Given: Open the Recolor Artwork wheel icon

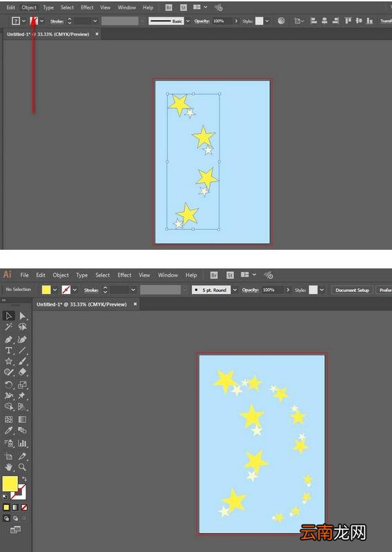Looking at the screenshot, I should click(x=281, y=21).
